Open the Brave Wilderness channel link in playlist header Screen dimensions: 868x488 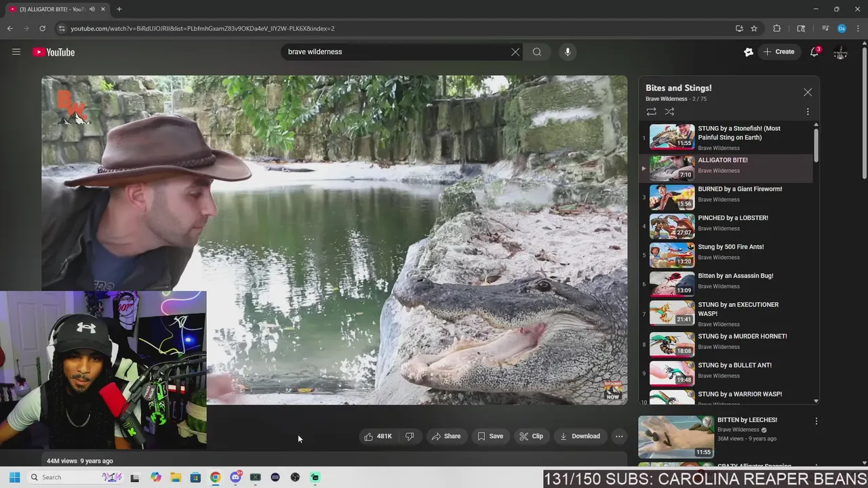pos(666,99)
